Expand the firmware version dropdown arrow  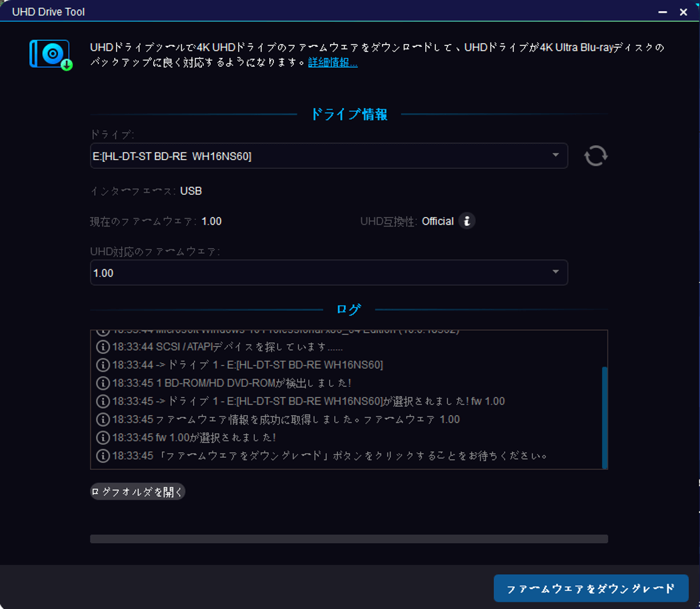tap(555, 272)
